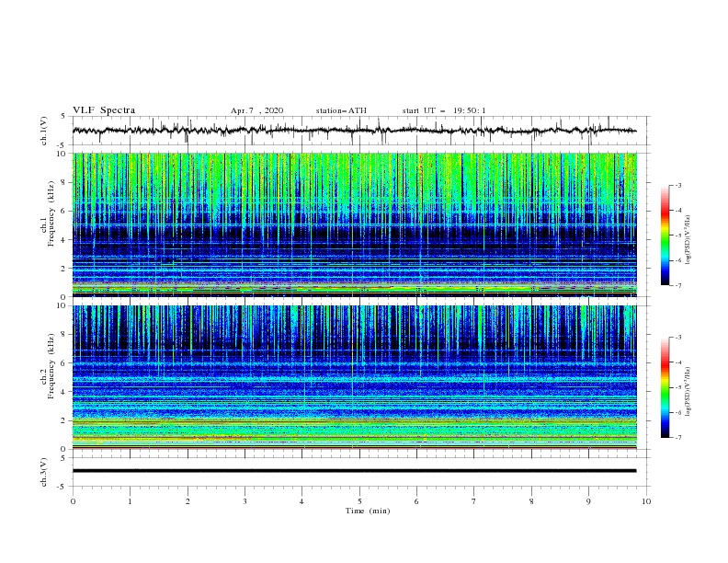Click the "5" tick on ch.1(V) axis
The width and height of the screenshot is (728, 563).
(64, 117)
